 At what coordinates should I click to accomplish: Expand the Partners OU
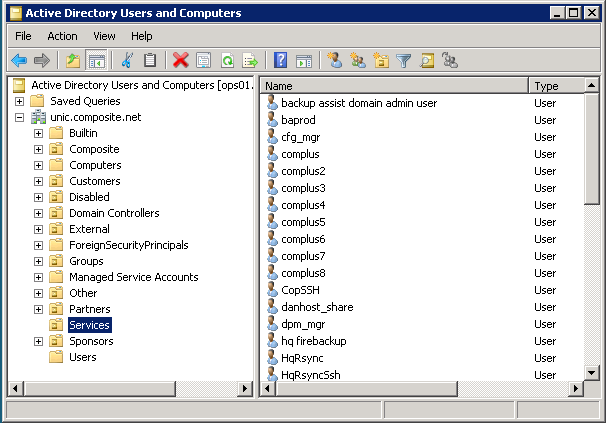[38, 309]
